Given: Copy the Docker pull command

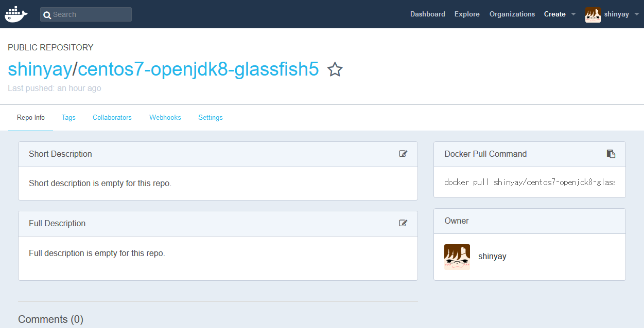Looking at the screenshot, I should pyautogui.click(x=611, y=154).
